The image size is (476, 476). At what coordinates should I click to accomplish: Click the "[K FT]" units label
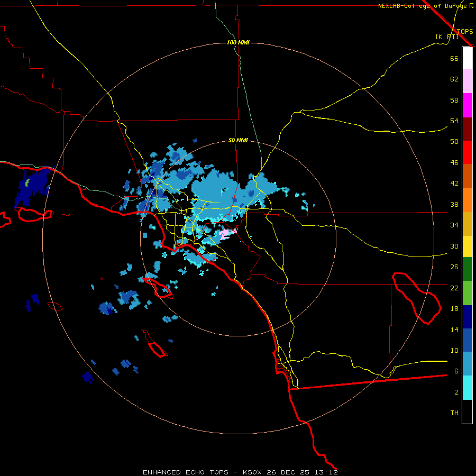(447, 37)
